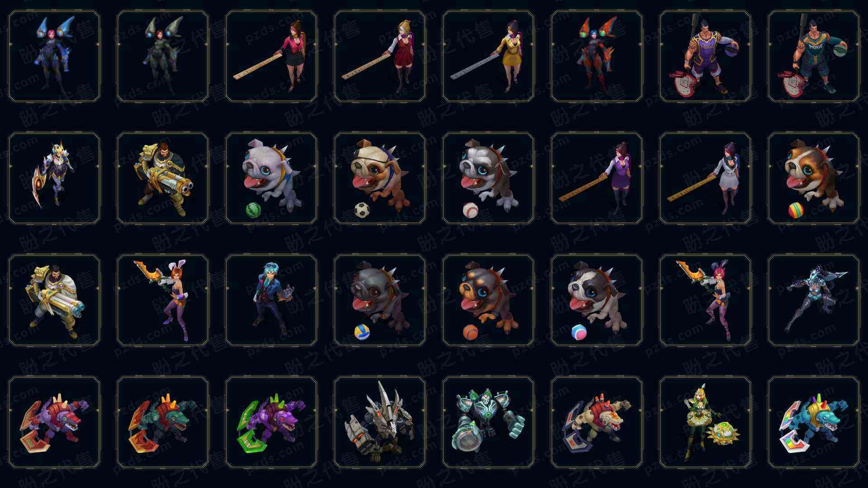Pick the gray spiked stone golem skin
Screen dimensions: 868x488
point(380,422)
